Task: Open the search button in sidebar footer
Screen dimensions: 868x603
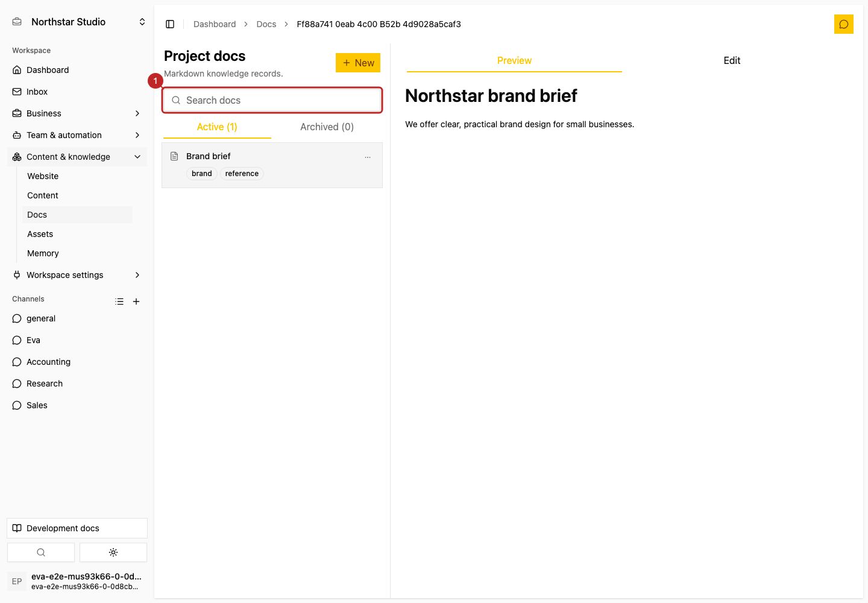Action: (41, 552)
